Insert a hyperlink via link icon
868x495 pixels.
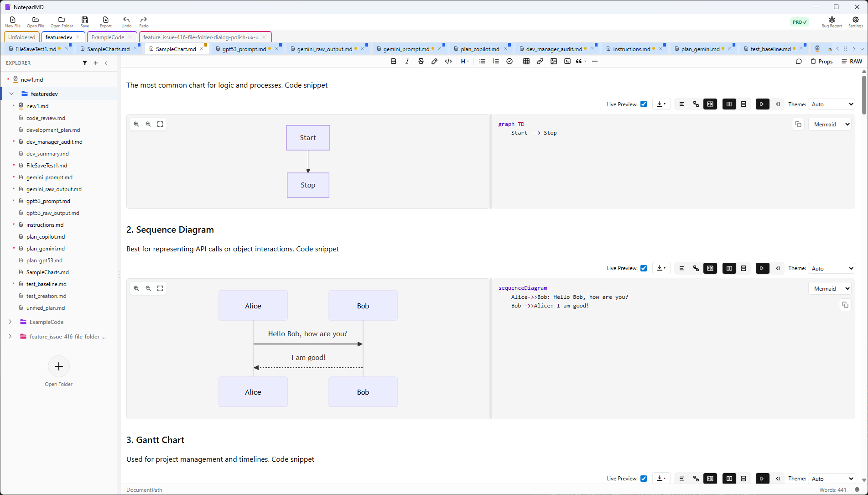point(540,61)
